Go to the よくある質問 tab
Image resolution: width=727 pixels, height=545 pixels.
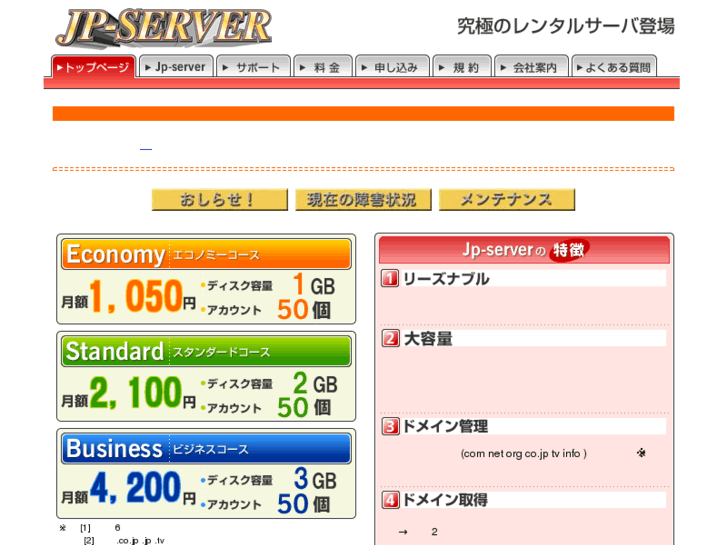pyautogui.click(x=614, y=67)
